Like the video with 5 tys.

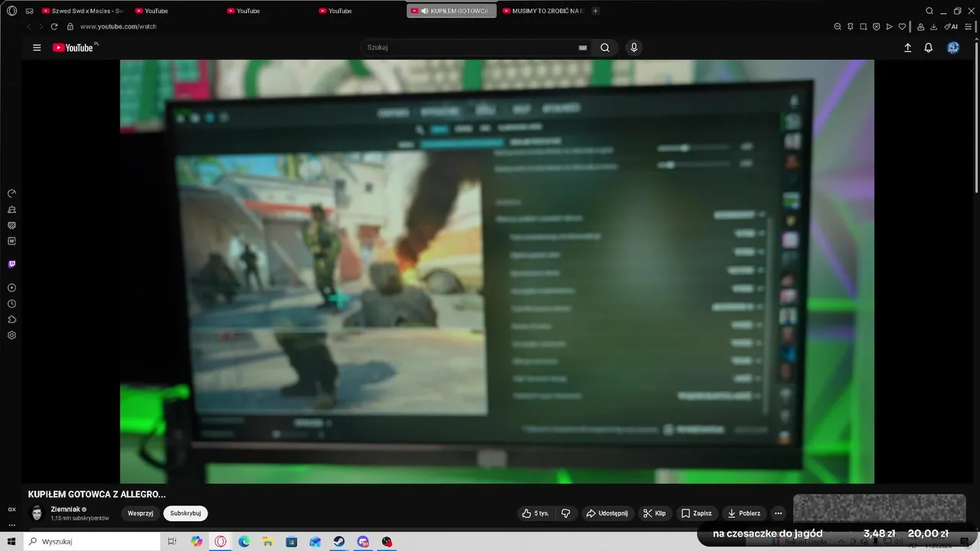(537, 514)
